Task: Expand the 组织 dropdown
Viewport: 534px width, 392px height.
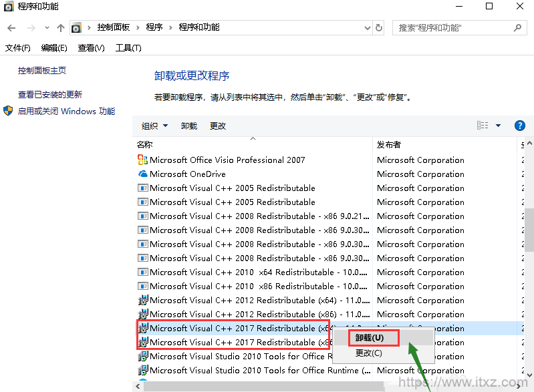Action: 154,126
